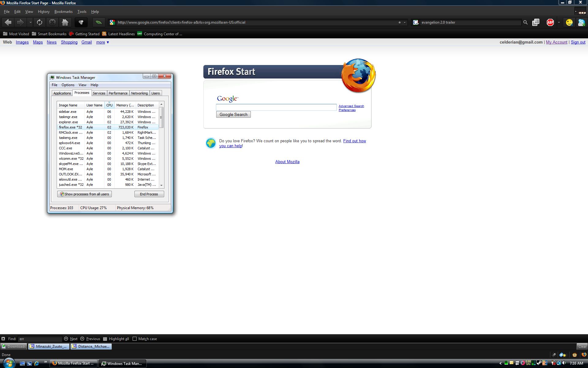Image resolution: width=588 pixels, height=368 pixels.
Task: Click the Sign out link
Action: click(578, 42)
